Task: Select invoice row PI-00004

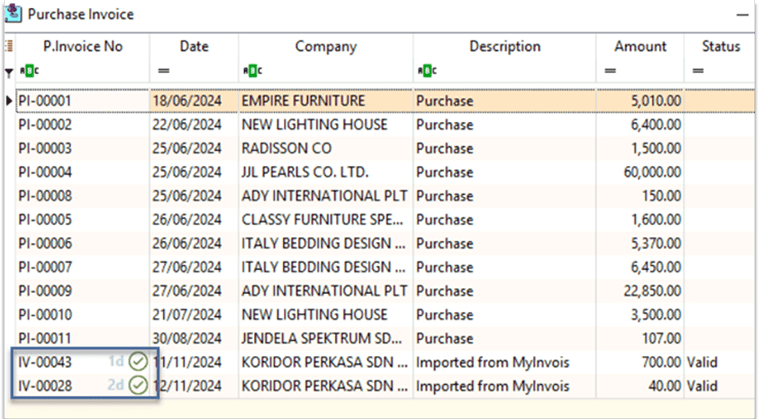Action: (x=385, y=172)
